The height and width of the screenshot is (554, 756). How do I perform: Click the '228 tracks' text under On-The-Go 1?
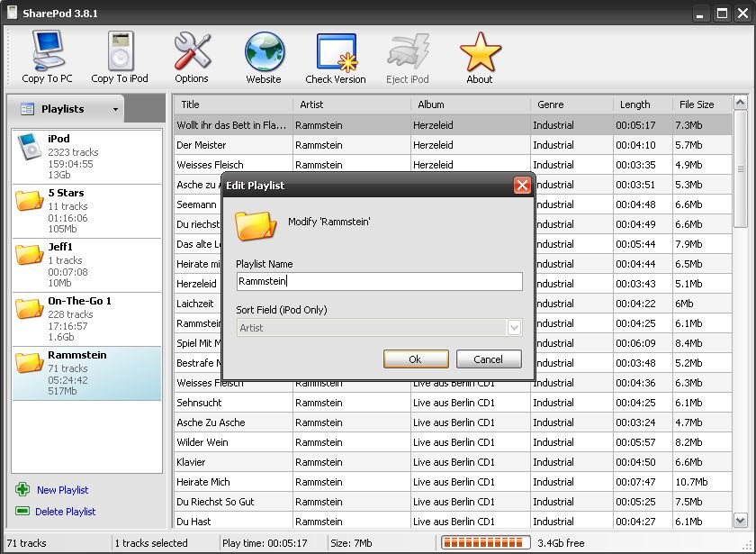[70, 314]
